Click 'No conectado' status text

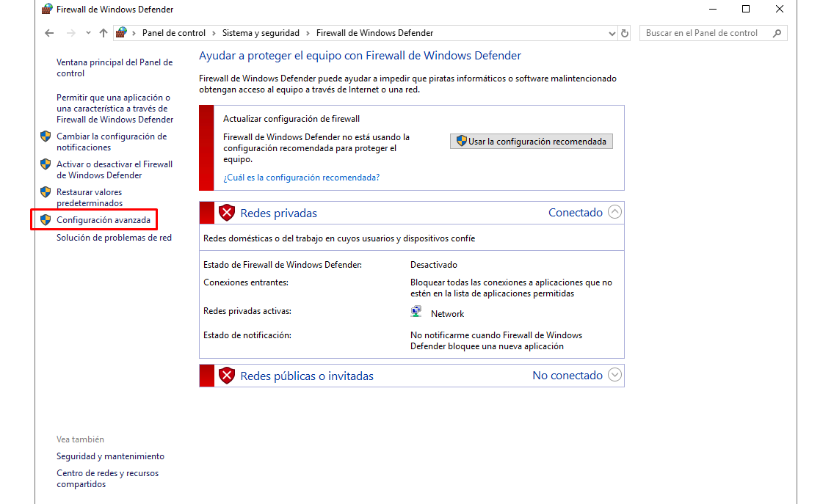[568, 376]
